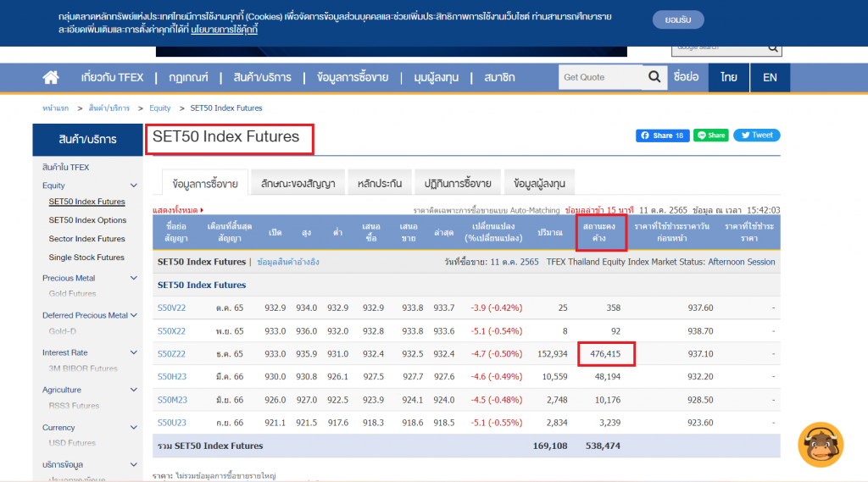Select the ปฏิทินการซื้อขาย tab
The image size is (868, 482).
click(x=458, y=183)
